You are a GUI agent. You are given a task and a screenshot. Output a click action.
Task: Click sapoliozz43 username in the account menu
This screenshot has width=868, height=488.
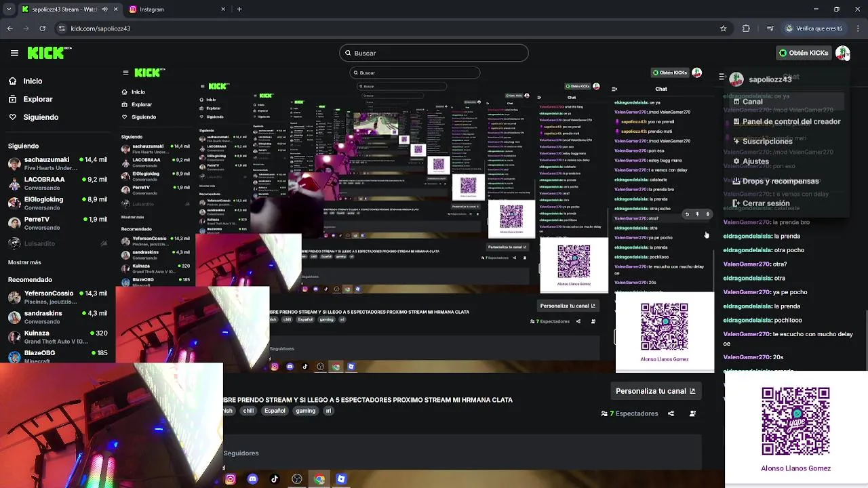770,79
